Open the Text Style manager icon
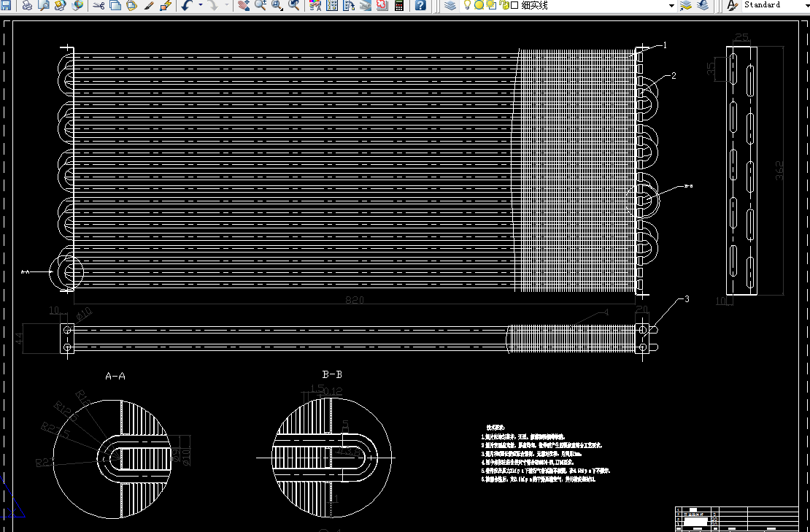The height and width of the screenshot is (532, 810). pyautogui.click(x=732, y=5)
